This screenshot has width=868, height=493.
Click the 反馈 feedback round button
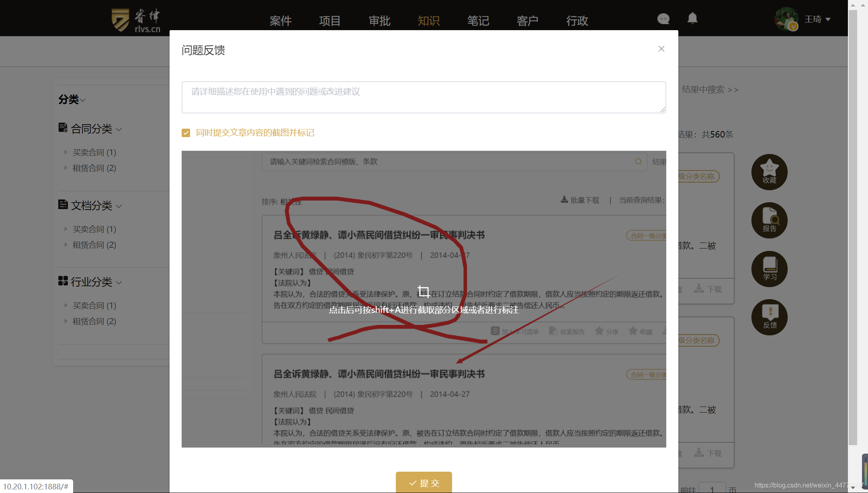(x=769, y=317)
